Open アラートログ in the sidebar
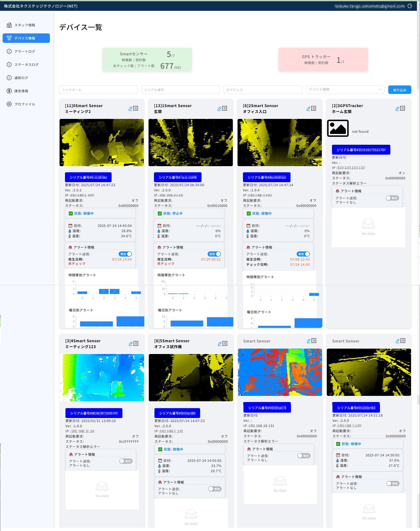Viewport: 420px width, 531px height. 24,51
